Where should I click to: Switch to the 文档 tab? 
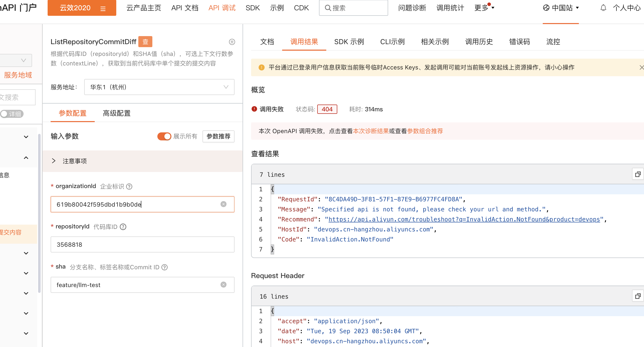(x=267, y=42)
